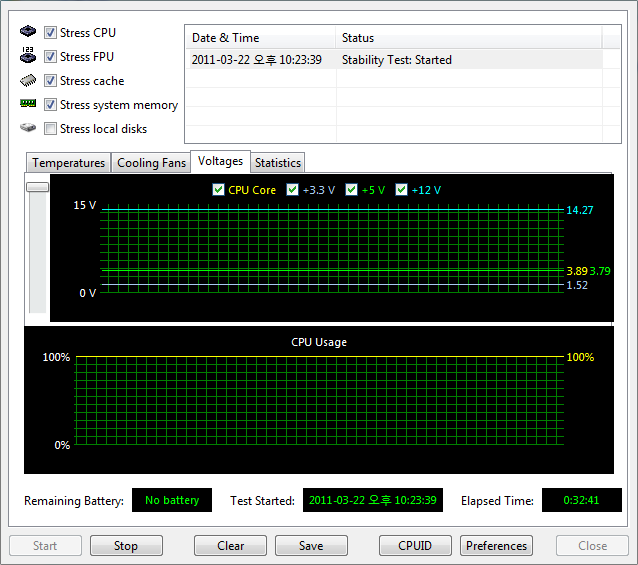Click the Stop button
Screen dimensions: 638x565
(x=126, y=545)
